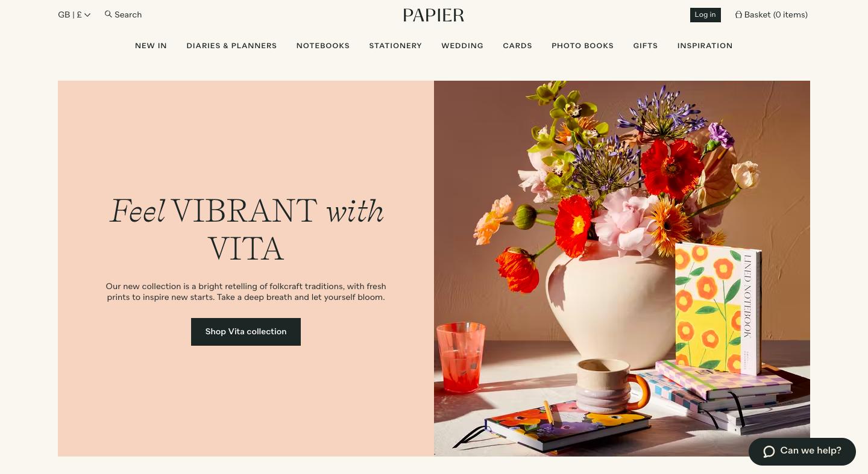Click the Feel Vibrant with Vita heading

tap(246, 229)
